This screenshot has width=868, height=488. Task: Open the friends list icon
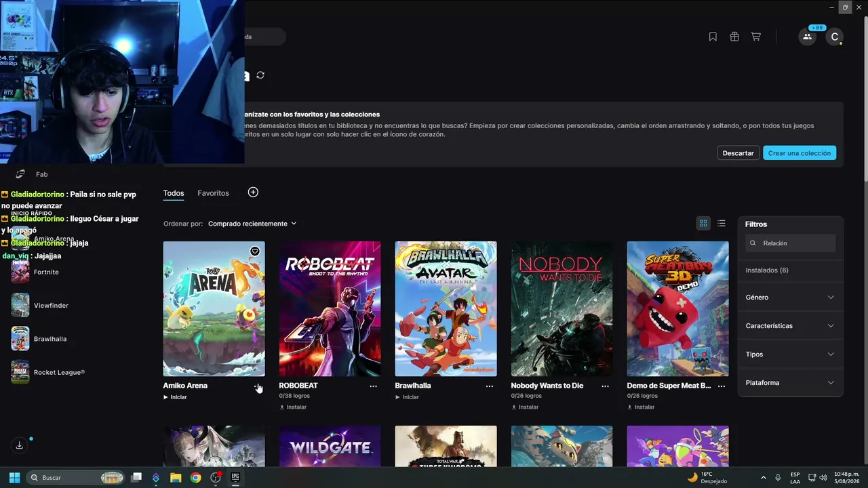pos(807,37)
